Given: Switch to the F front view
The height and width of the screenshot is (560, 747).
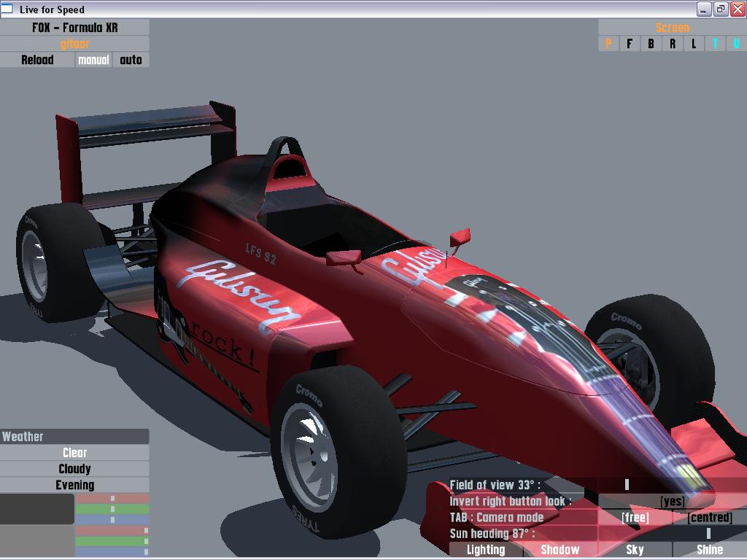Looking at the screenshot, I should tap(630, 44).
